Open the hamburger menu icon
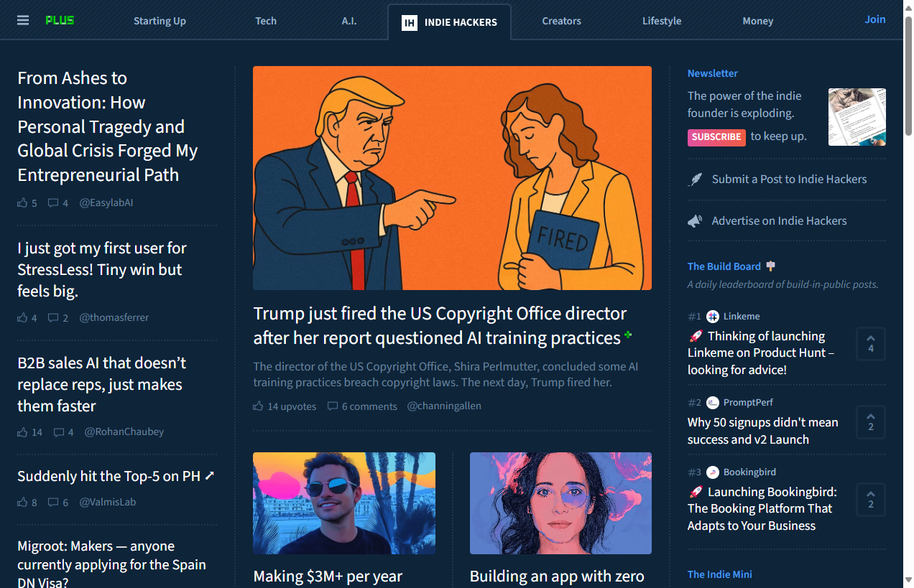 23,20
